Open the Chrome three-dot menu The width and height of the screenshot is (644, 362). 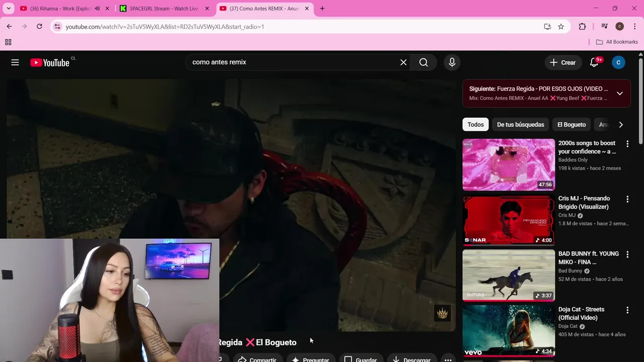coord(635,27)
